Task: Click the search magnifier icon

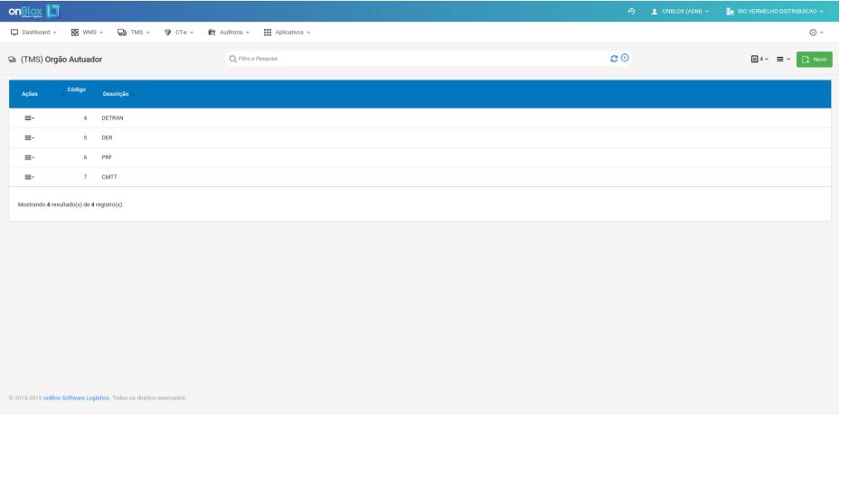Action: coord(232,59)
